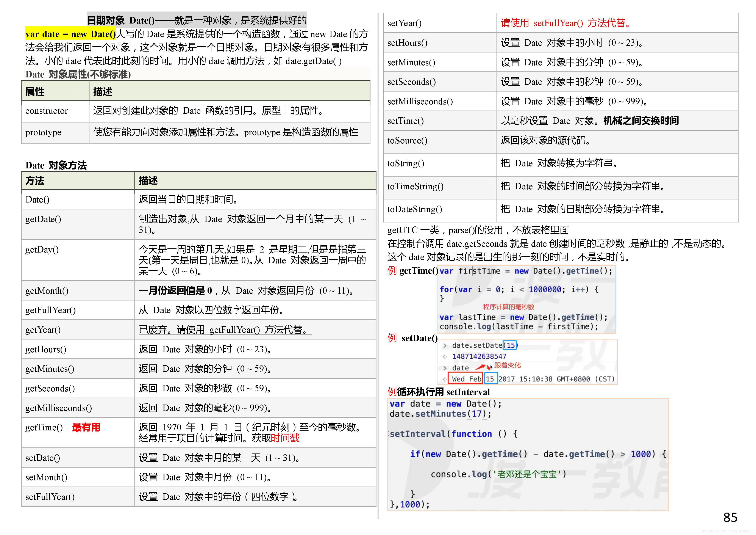
Task: Click the 'getMonth()' method cell
Action: coord(78,290)
